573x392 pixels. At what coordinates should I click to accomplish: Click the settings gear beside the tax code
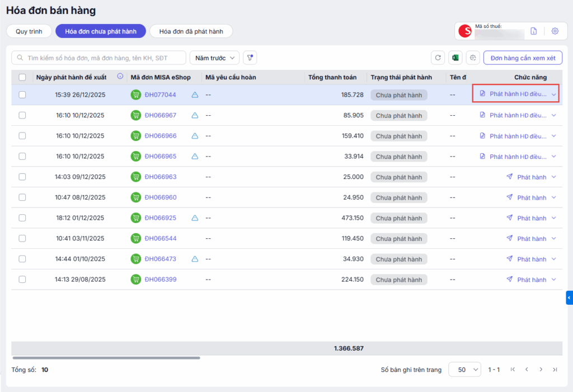[555, 31]
